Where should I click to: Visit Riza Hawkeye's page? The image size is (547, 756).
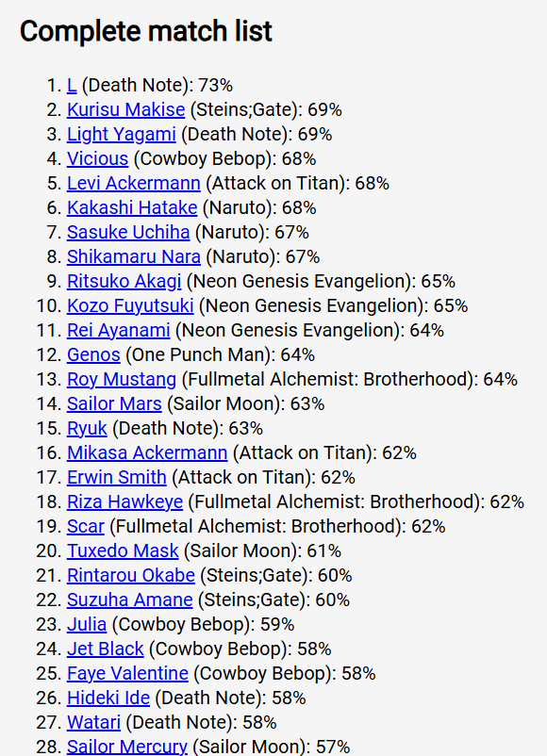[124, 501]
